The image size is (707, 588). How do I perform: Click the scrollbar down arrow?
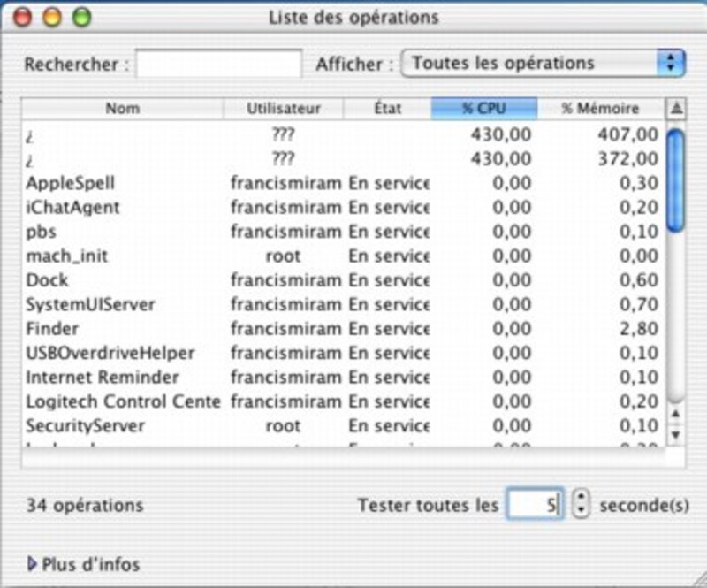pos(675,434)
